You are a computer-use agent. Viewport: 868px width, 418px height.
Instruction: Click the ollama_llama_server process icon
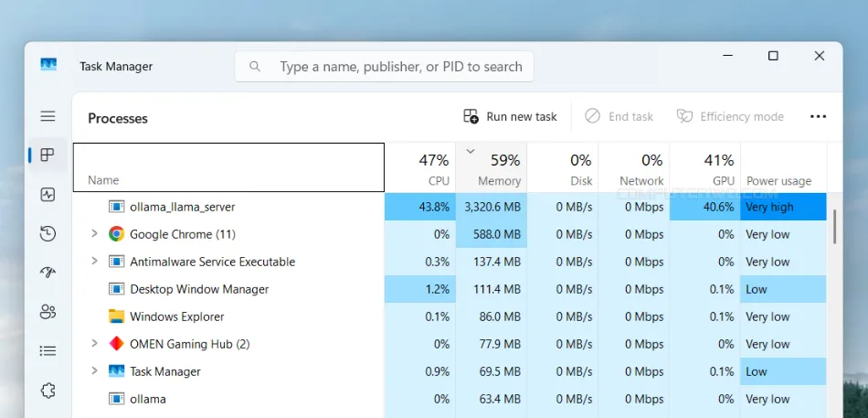tap(116, 207)
